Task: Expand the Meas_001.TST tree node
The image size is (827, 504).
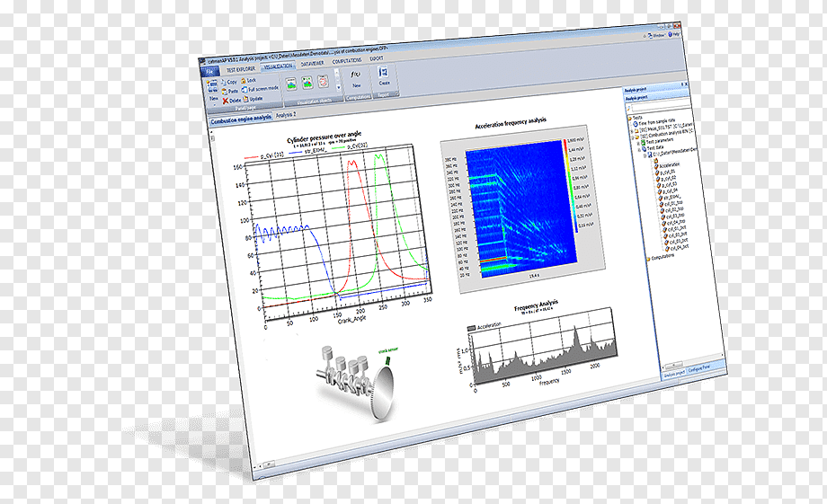Action: click(632, 131)
